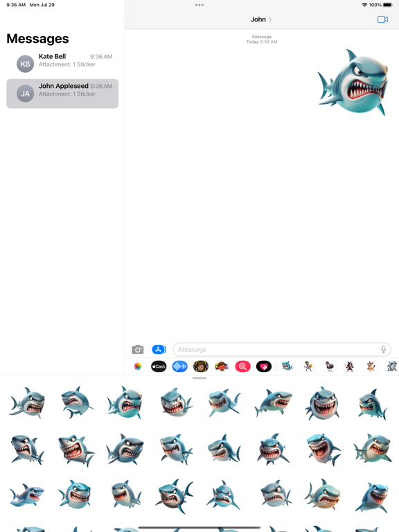399x532 pixels.
Task: Pick the fourth shark sticker in the second row
Action: click(176, 449)
